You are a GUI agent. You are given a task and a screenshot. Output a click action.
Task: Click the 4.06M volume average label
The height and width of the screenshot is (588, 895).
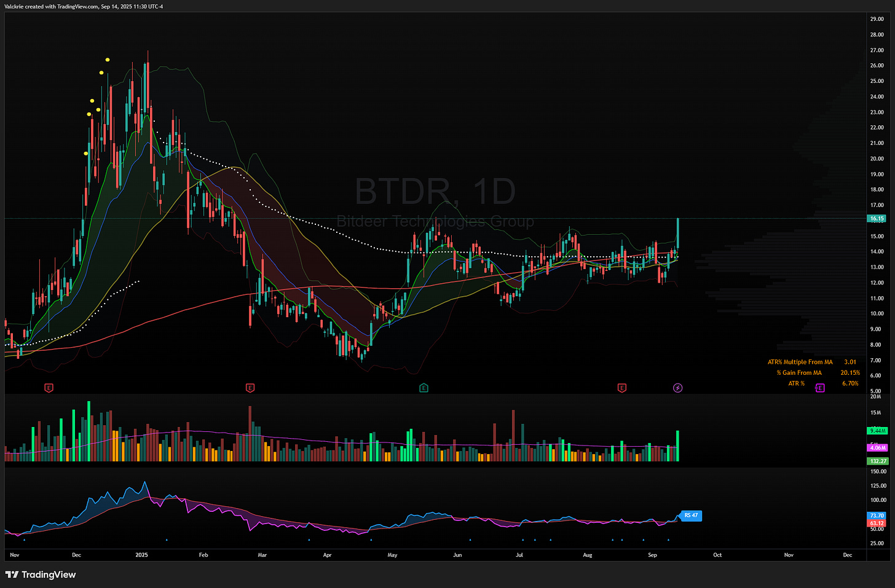coord(877,447)
